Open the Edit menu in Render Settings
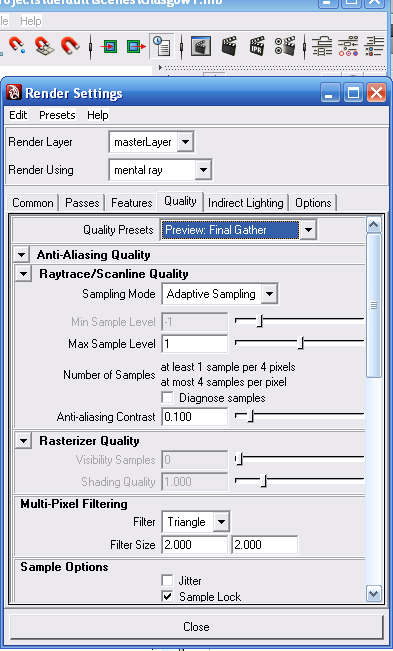Image resolution: width=393 pixels, height=651 pixels. pos(18,115)
